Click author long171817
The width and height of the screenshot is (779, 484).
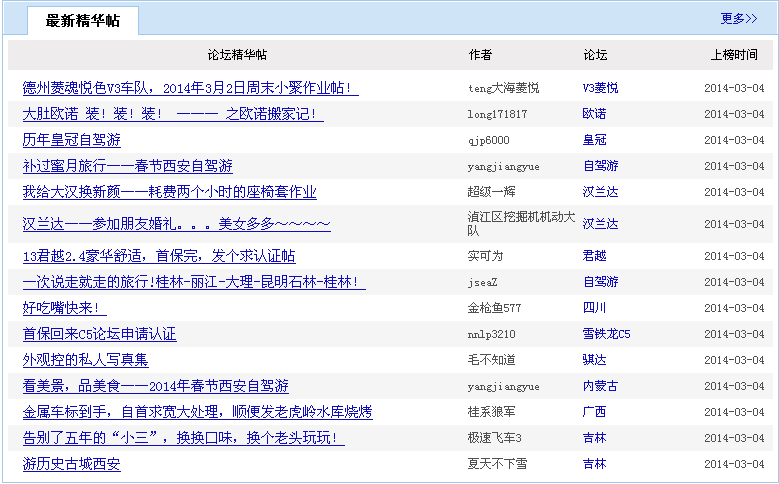point(497,114)
